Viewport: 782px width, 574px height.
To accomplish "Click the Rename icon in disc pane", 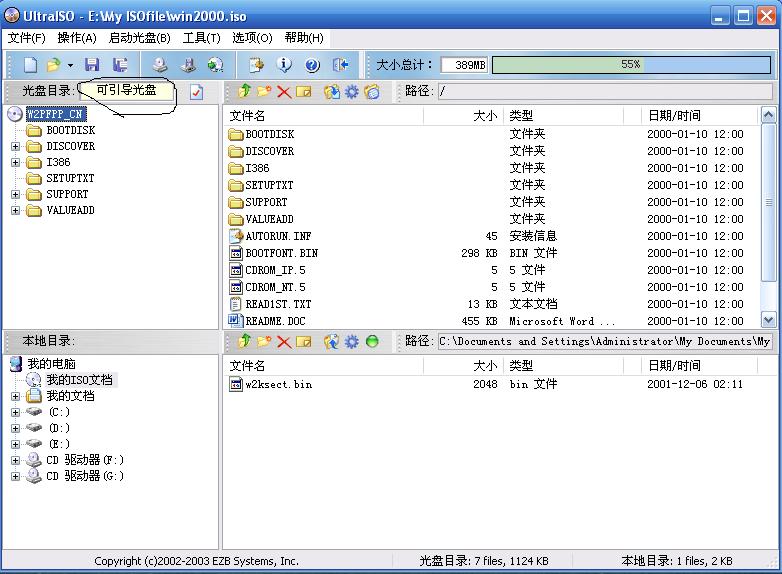I will pos(303,92).
